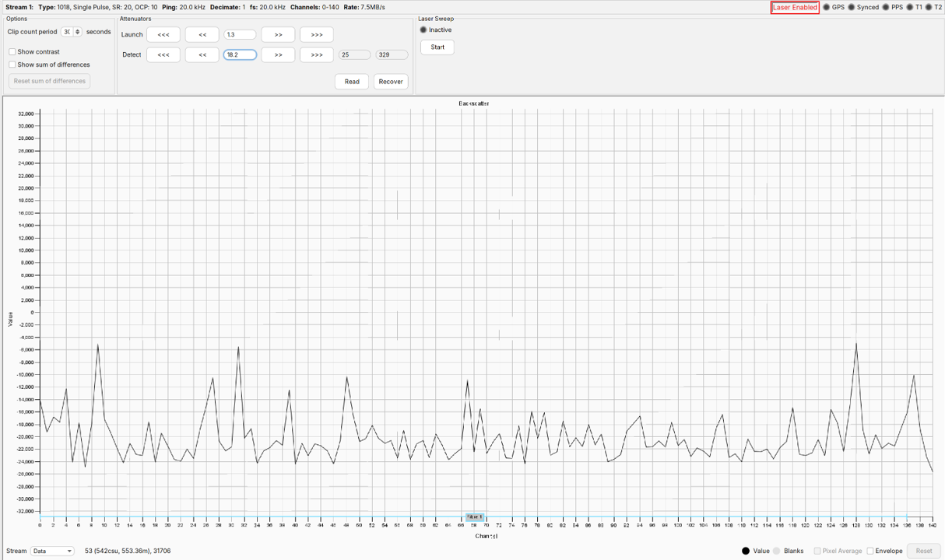Click the PPS status indicator
The height and width of the screenshot is (560, 945).
[885, 6]
